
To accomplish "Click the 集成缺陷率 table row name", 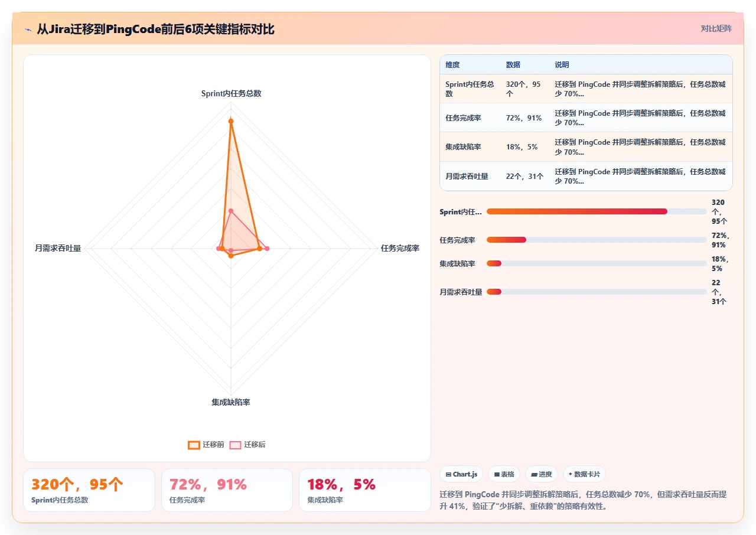I will [x=463, y=147].
